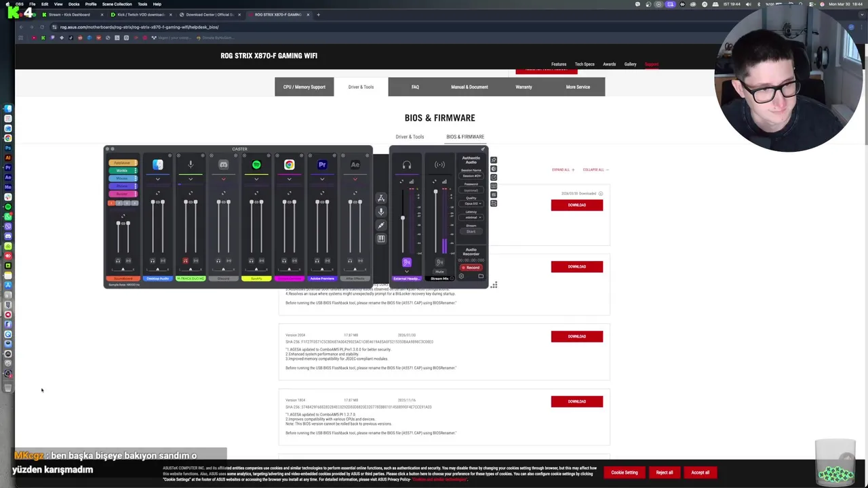The width and height of the screenshot is (868, 488).
Task: Download BIOS version 2004
Action: click(x=576, y=336)
